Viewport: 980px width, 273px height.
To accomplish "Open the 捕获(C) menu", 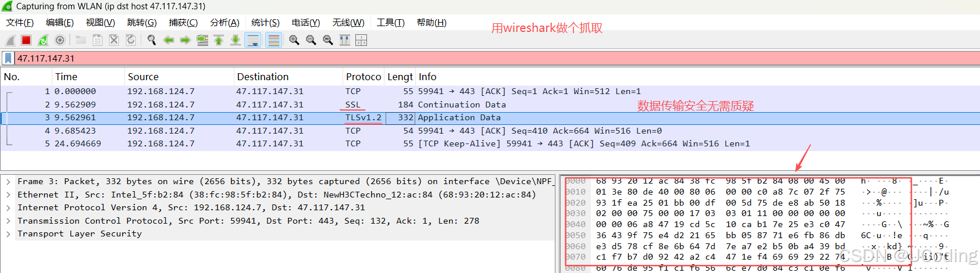I will [x=183, y=23].
